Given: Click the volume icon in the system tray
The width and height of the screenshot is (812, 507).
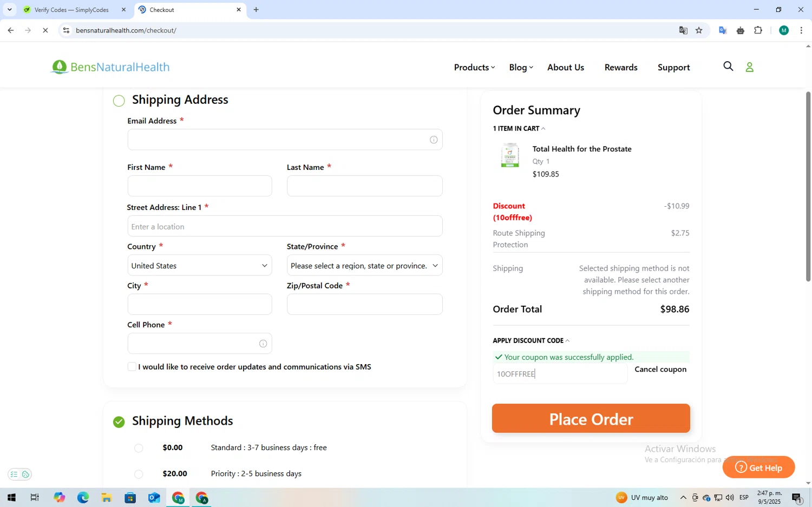Looking at the screenshot, I should (x=730, y=498).
